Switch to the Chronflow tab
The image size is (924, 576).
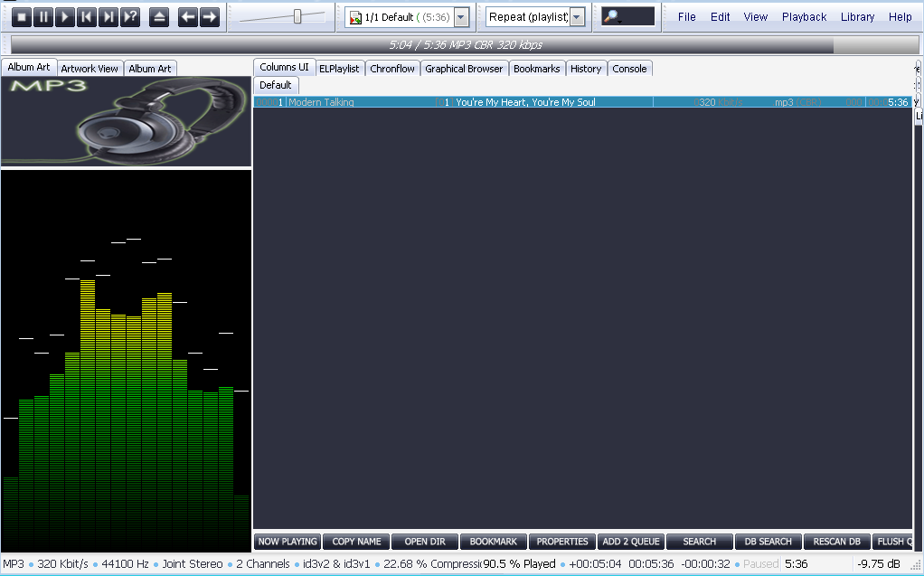click(392, 69)
